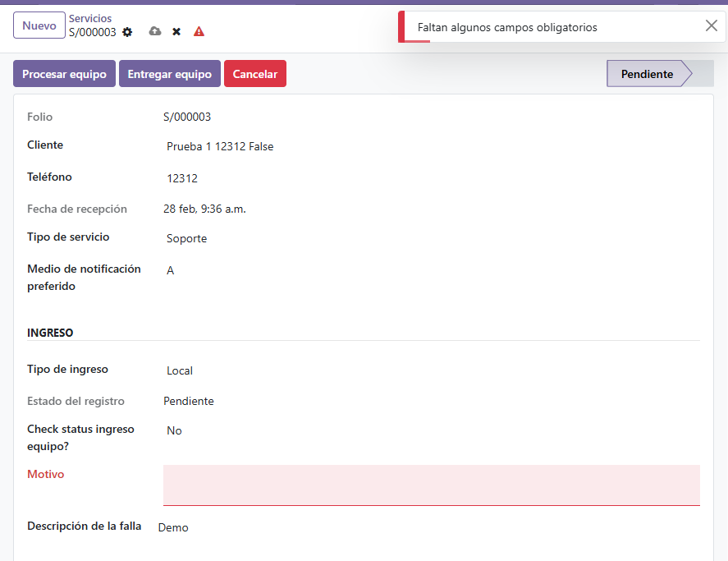Click the highlighted Motivo input field

click(x=431, y=485)
